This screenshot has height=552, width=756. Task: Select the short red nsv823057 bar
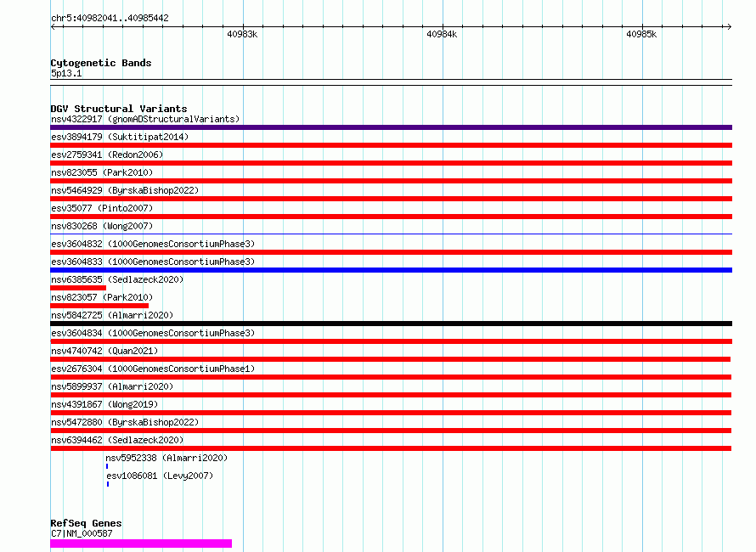tap(99, 306)
